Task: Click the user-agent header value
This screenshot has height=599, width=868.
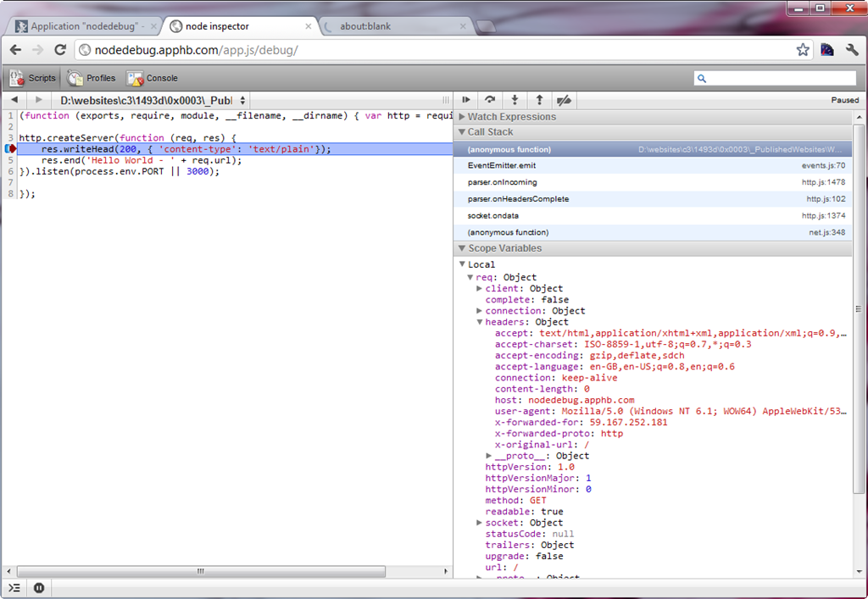Action: tap(704, 411)
